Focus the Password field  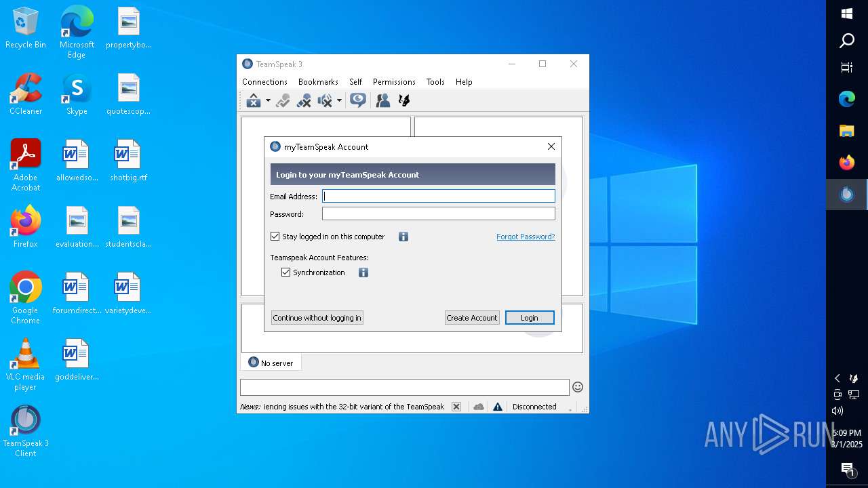pos(439,213)
